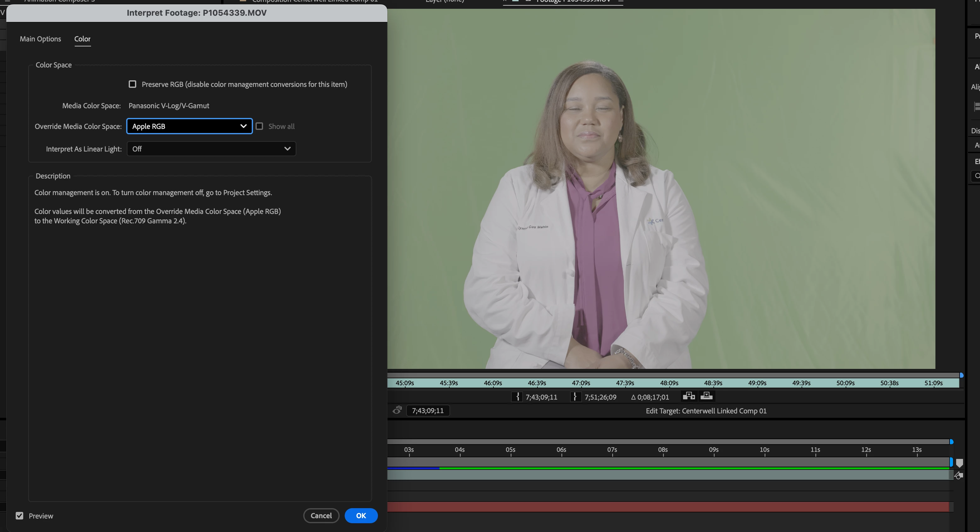Image resolution: width=980 pixels, height=532 pixels.
Task: Click the Cancel button
Action: click(321, 516)
